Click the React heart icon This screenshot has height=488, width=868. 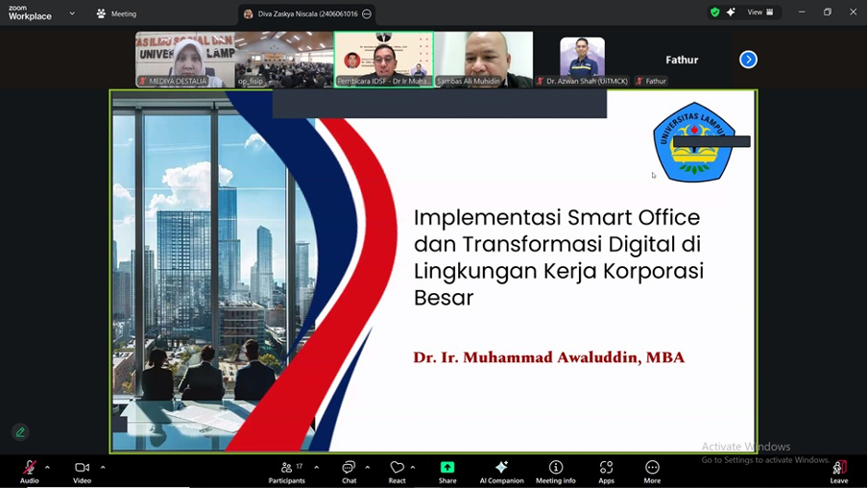397,470
